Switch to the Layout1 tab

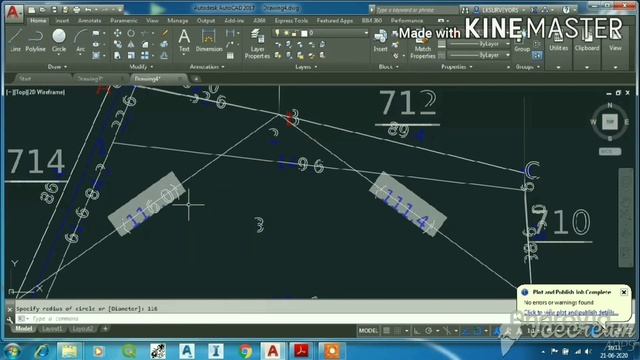[x=52, y=329]
